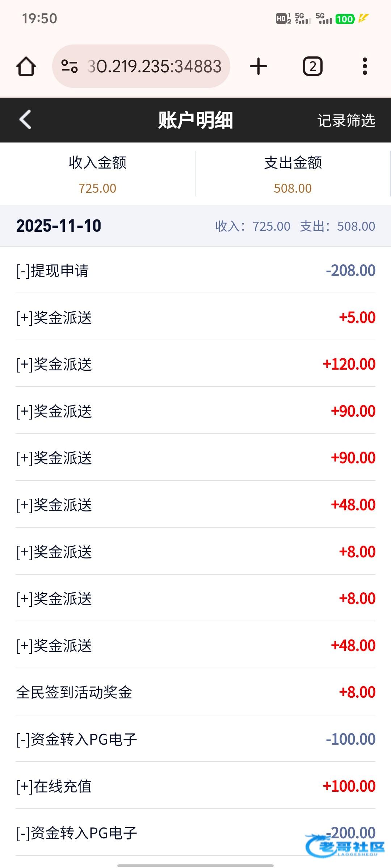This screenshot has width=391, height=868.
Task: Open the 全民签到活动奖金 +8.00 record
Action: point(195,692)
